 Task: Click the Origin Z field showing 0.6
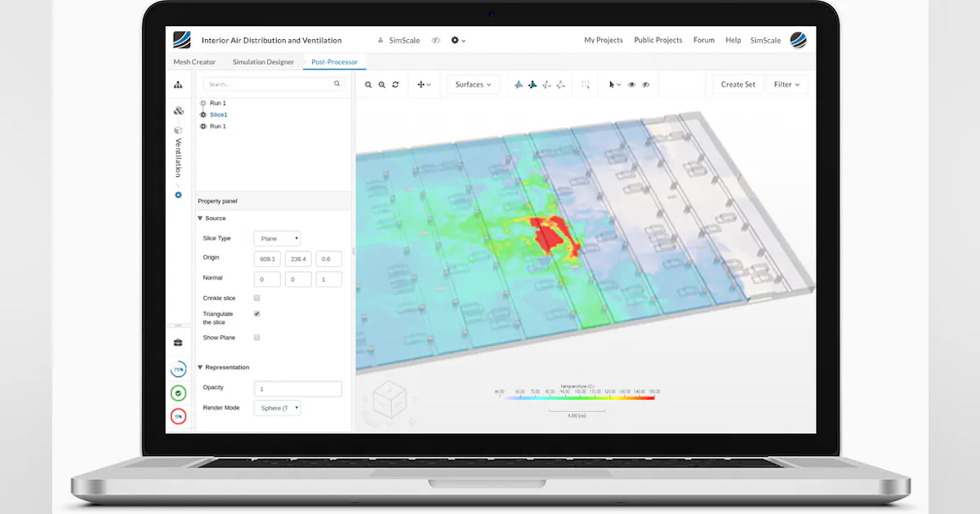coord(328,259)
